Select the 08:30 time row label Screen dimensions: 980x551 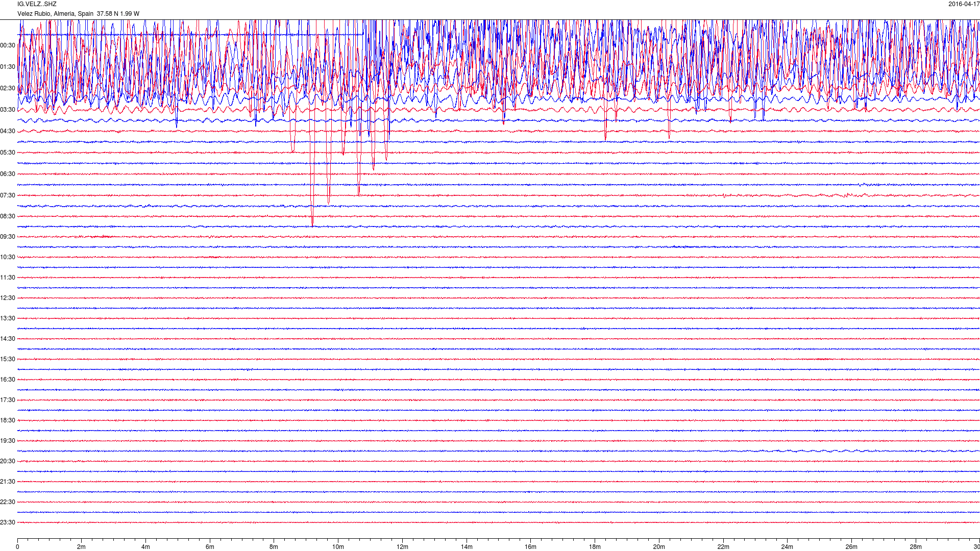coord(8,216)
